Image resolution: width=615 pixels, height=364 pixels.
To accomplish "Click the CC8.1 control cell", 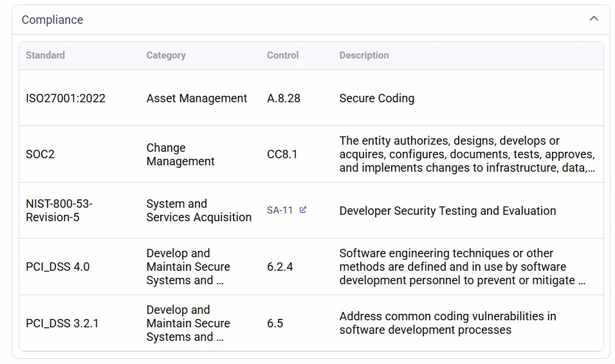I will click(282, 154).
